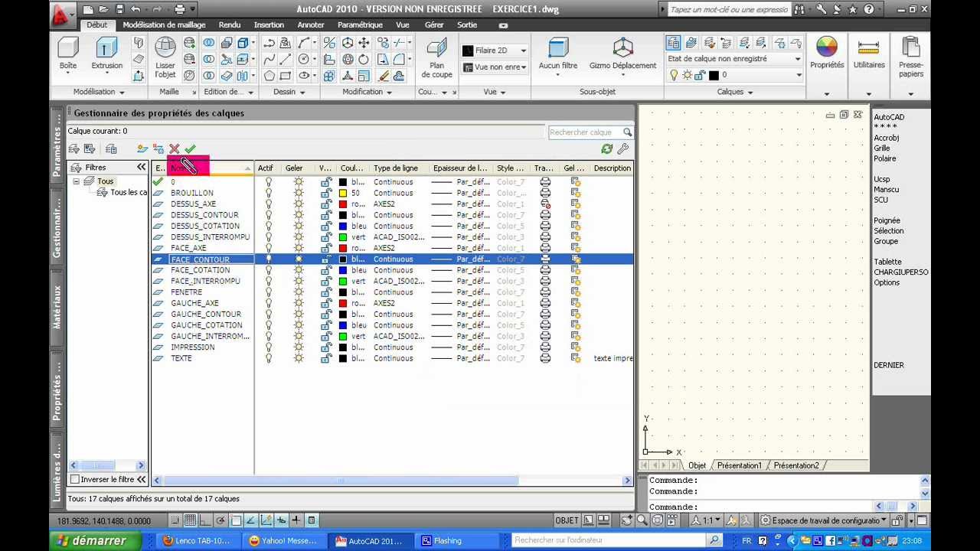Open the Utilitaires ribbon panel
980x551 pixels.
[x=869, y=54]
